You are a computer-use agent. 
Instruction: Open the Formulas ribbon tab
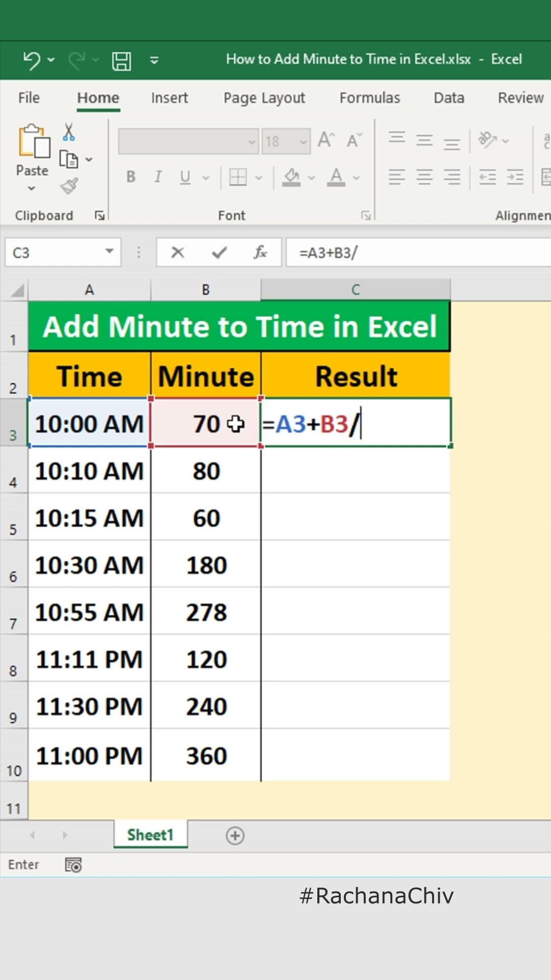[370, 97]
